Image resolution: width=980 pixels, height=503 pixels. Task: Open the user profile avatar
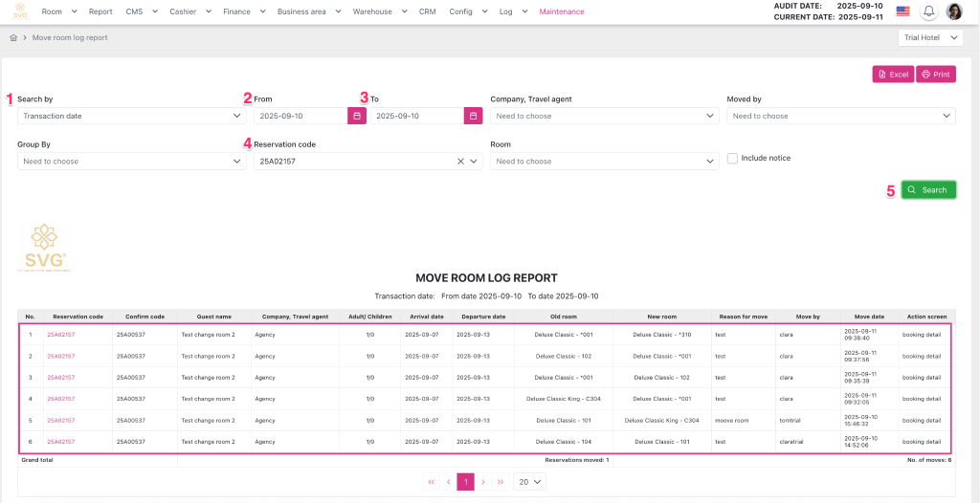(954, 11)
